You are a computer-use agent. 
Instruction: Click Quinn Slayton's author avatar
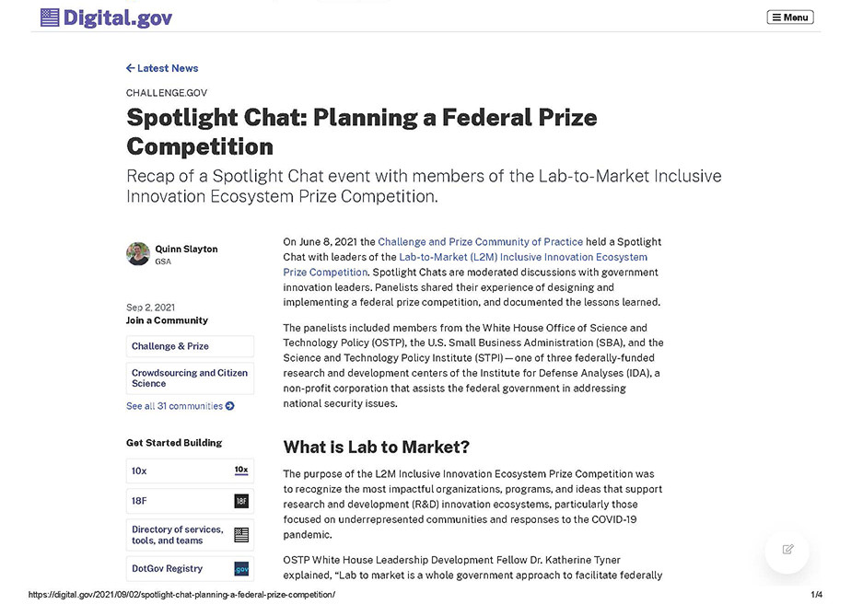[x=138, y=254]
